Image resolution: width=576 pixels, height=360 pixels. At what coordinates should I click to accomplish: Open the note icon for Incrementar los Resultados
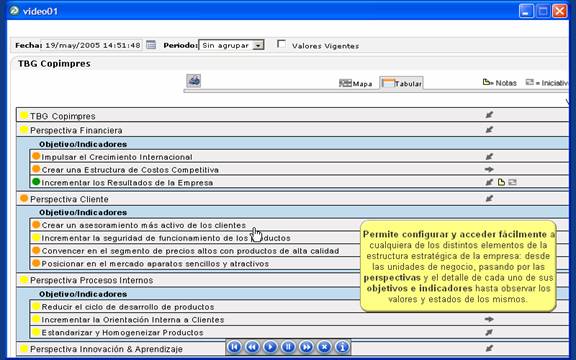click(x=501, y=182)
